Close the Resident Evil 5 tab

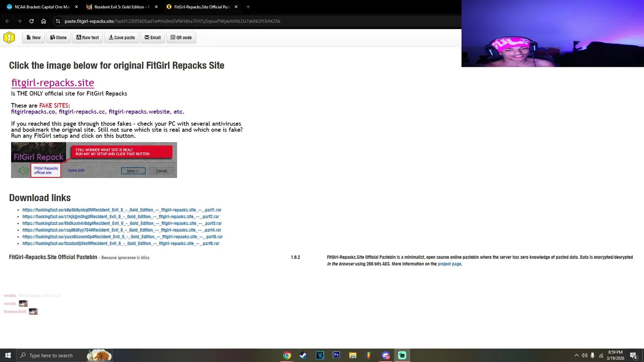coord(156,7)
